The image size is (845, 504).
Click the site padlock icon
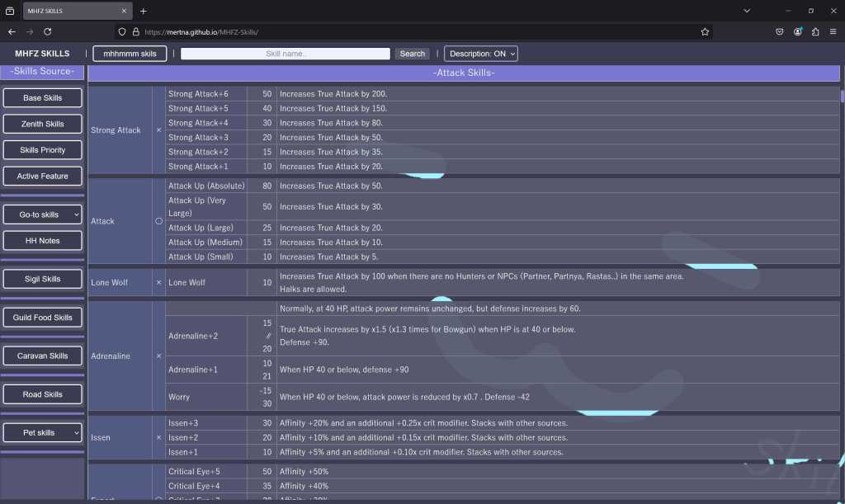click(x=135, y=31)
